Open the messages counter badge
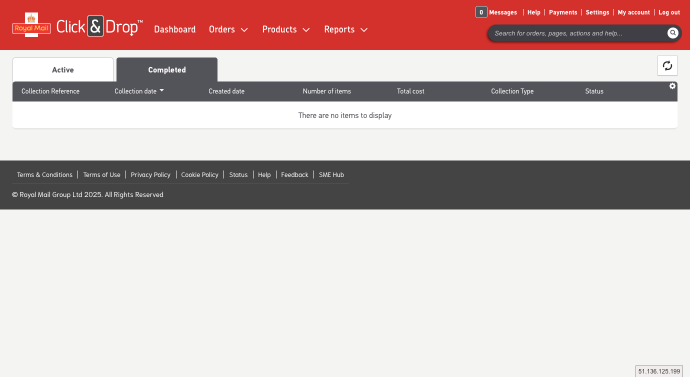The image size is (690, 377). click(x=481, y=12)
